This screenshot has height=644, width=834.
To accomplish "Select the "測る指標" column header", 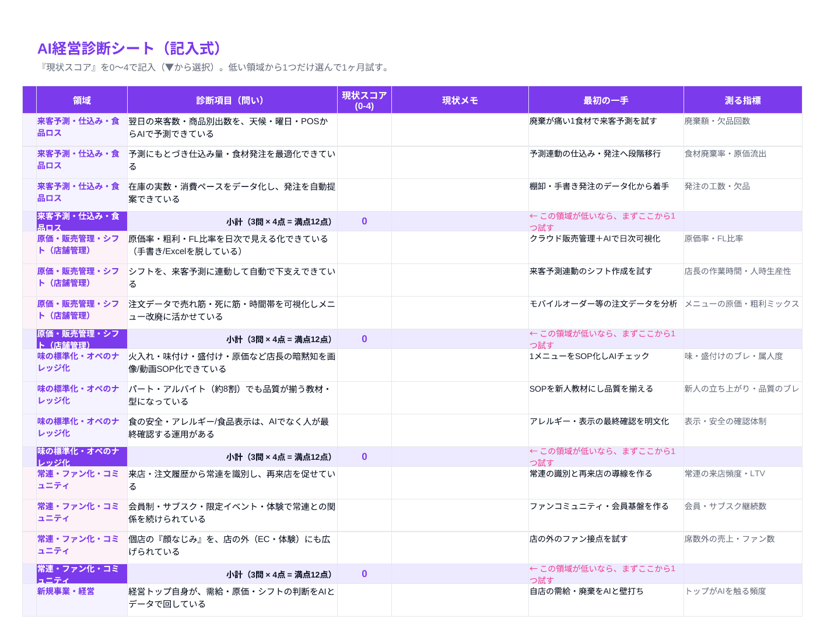I will click(x=743, y=100).
